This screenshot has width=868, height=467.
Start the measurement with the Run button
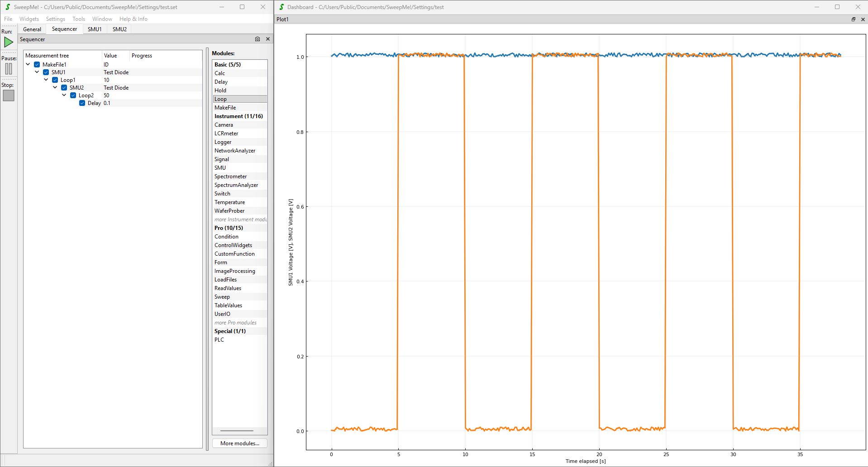[9, 42]
